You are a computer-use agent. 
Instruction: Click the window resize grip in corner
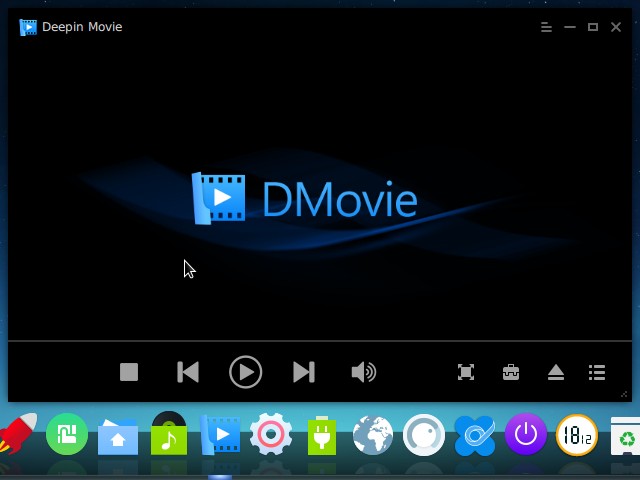coord(624,394)
